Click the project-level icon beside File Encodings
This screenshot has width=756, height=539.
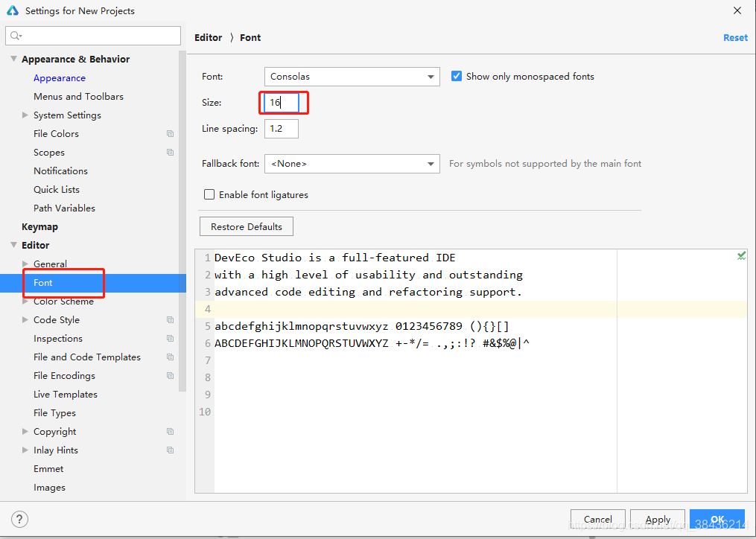coord(171,375)
